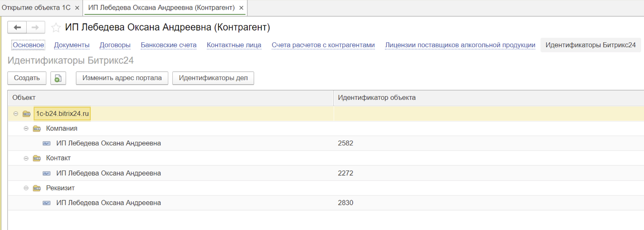644x230 pixels.
Task: Open the Идентификаторы Битрикс24 section tab
Action: tap(590, 45)
